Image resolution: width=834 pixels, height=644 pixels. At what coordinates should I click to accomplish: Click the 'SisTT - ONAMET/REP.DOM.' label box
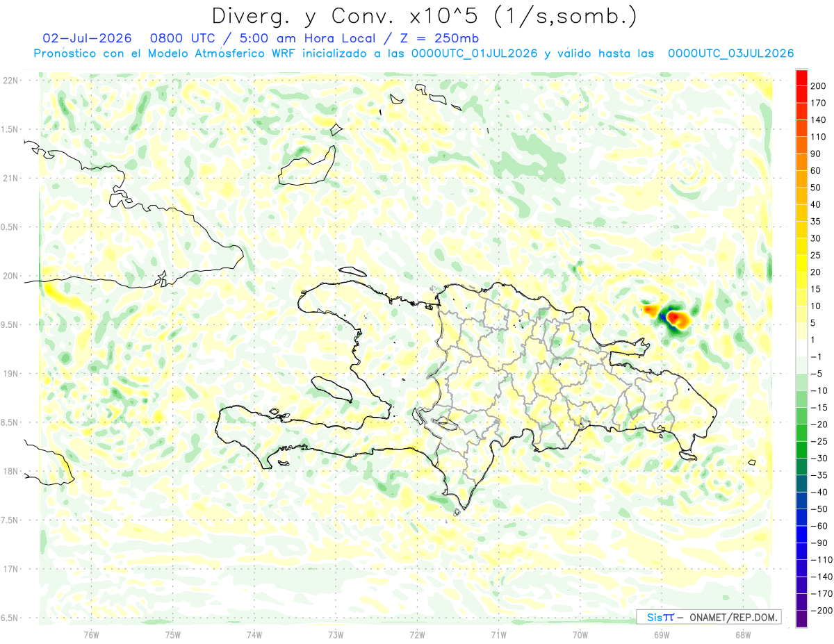(x=709, y=617)
